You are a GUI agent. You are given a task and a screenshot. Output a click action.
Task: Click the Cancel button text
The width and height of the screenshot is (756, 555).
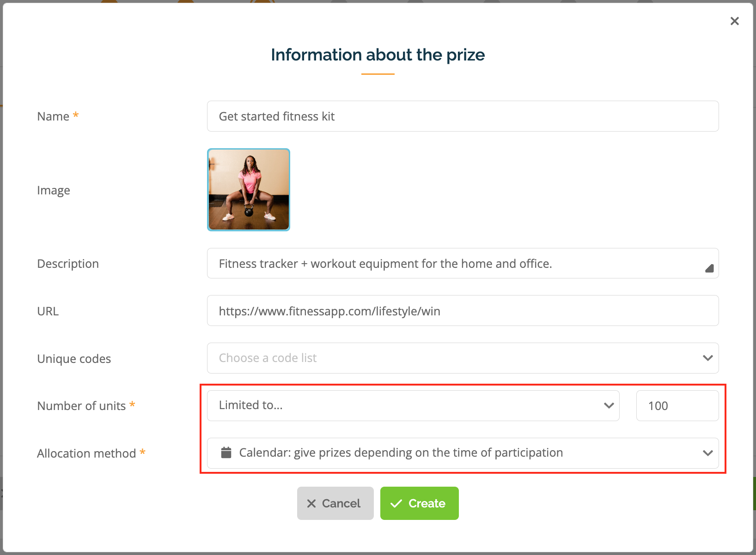341,503
